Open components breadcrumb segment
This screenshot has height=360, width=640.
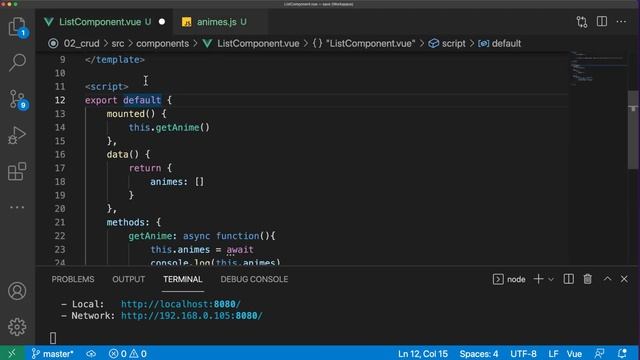point(162,43)
